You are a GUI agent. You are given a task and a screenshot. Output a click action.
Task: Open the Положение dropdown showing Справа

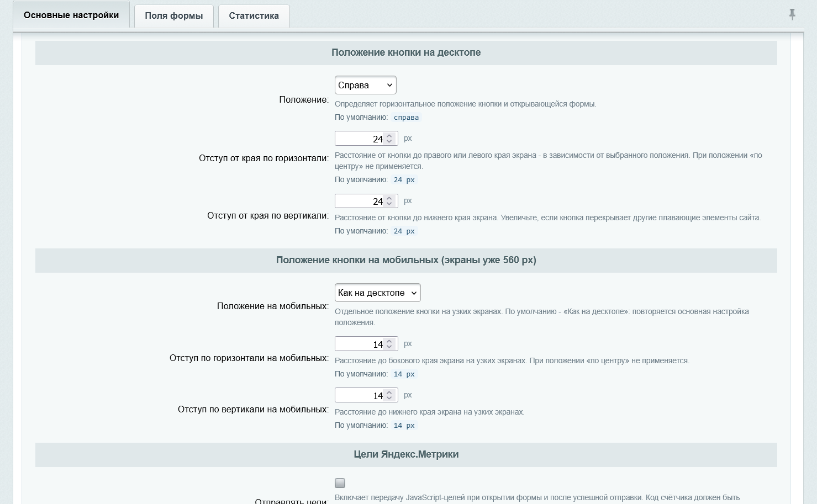coord(366,85)
